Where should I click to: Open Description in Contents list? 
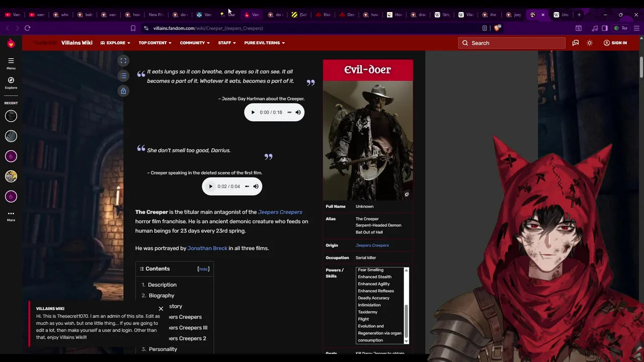(x=162, y=285)
